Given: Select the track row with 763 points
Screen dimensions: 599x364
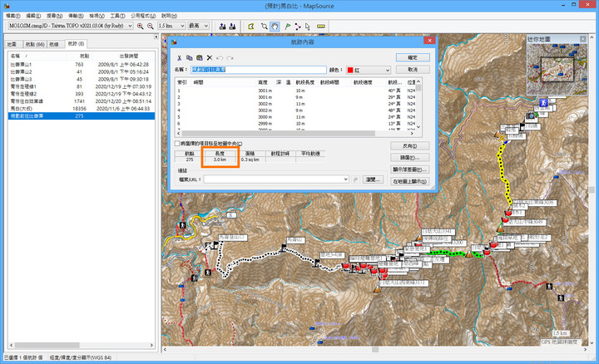Looking at the screenshot, I should tap(81, 65).
